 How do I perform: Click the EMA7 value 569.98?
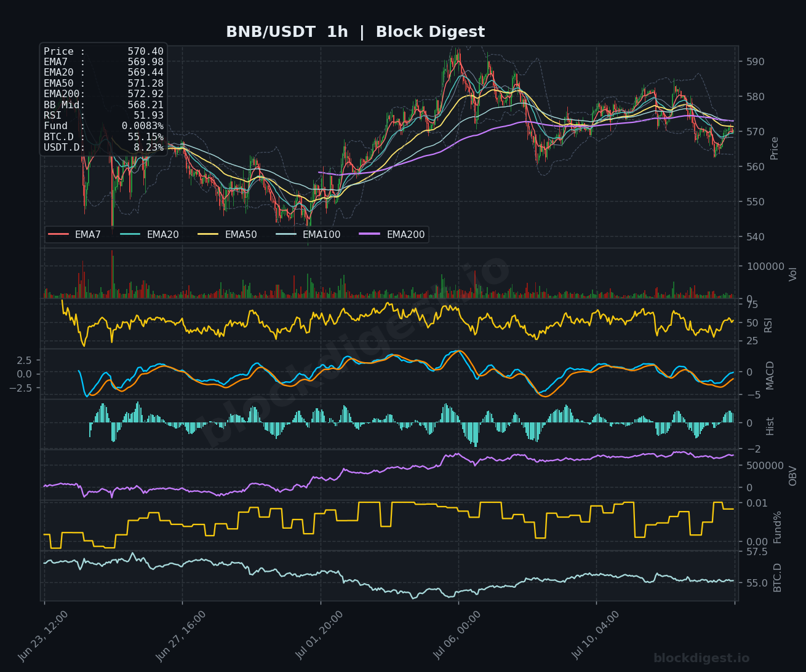tap(146, 62)
